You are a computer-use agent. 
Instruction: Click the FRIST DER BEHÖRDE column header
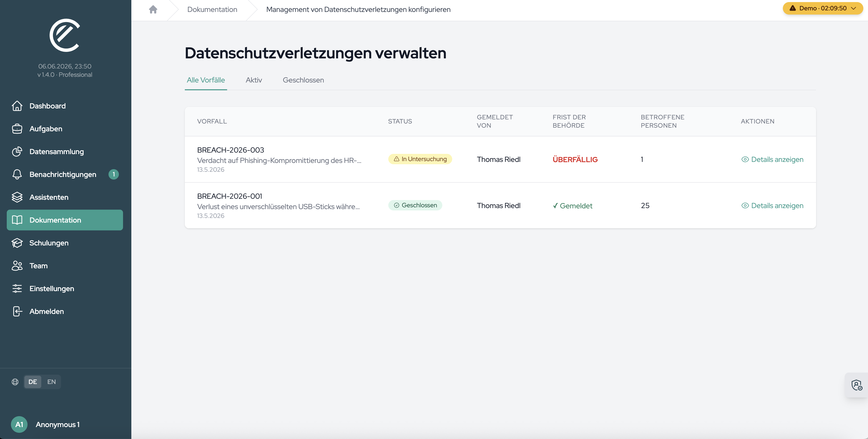(x=569, y=121)
